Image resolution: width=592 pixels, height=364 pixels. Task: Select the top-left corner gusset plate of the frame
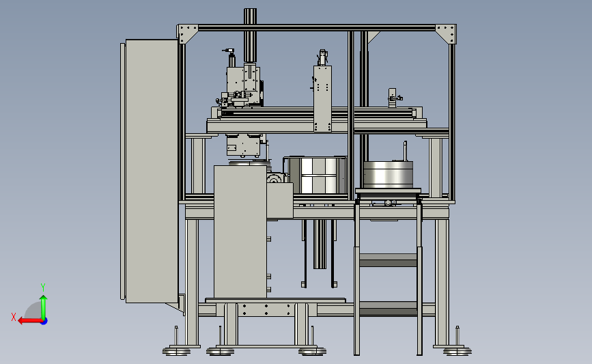(188, 34)
